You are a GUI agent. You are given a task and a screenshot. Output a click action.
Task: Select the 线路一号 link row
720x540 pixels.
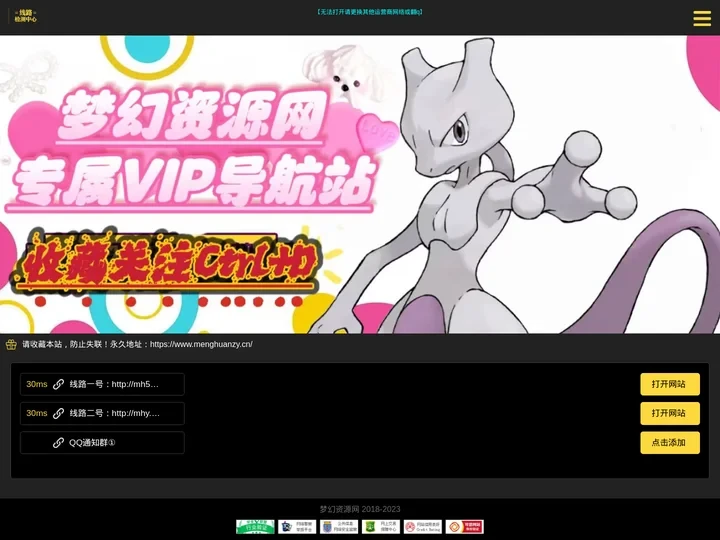102,384
